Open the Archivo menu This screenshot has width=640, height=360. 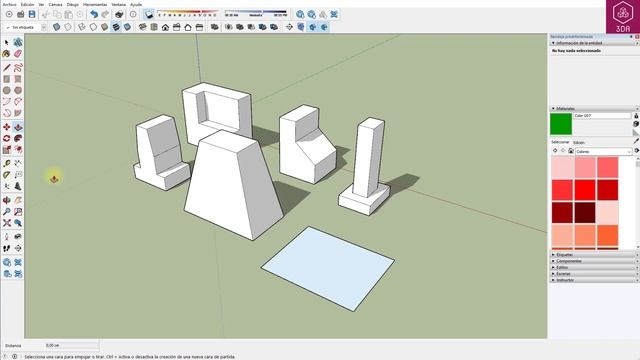pos(9,4)
